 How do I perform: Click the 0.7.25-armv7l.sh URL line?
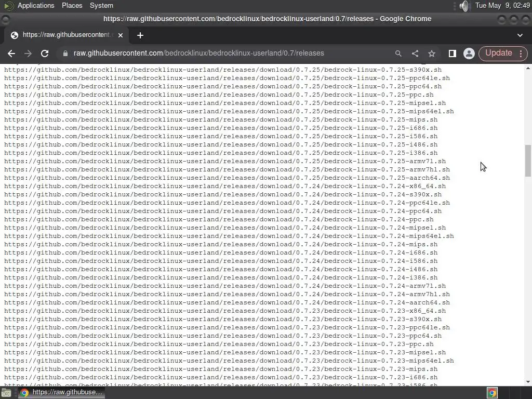click(225, 161)
